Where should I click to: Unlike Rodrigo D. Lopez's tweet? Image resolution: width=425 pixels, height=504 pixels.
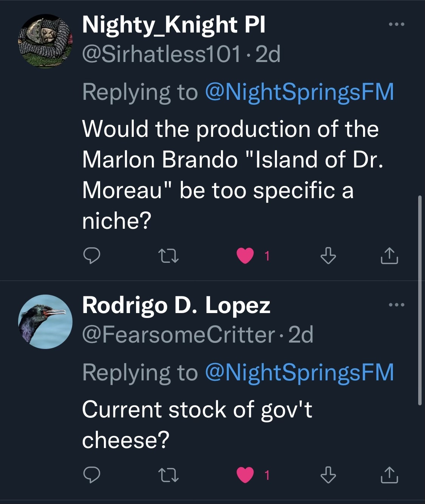tap(245, 475)
